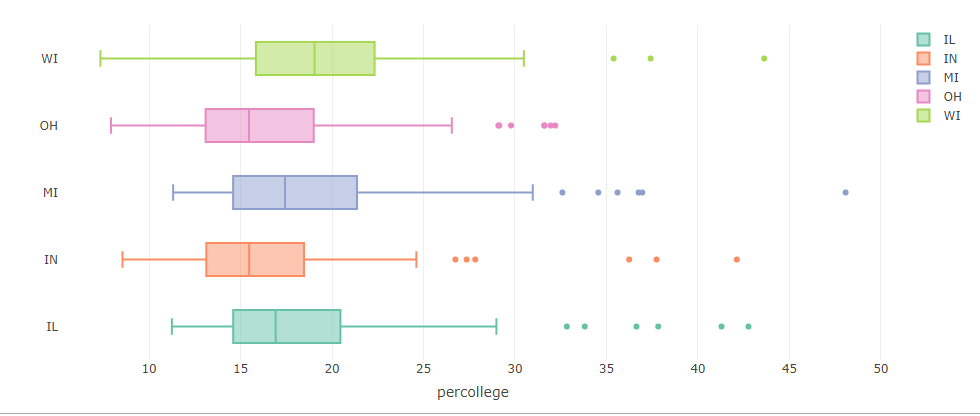Viewport: 980px width, 416px height.
Task: Toggle the IL legend color swatch
Action: (923, 40)
